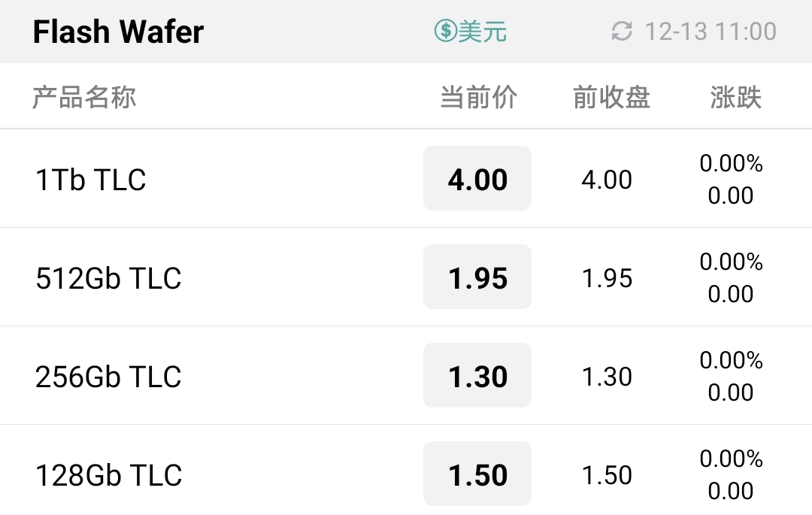Click the 1.95 current price button
Image resolution: width=812 pixels, height=515 pixels.
tap(477, 277)
